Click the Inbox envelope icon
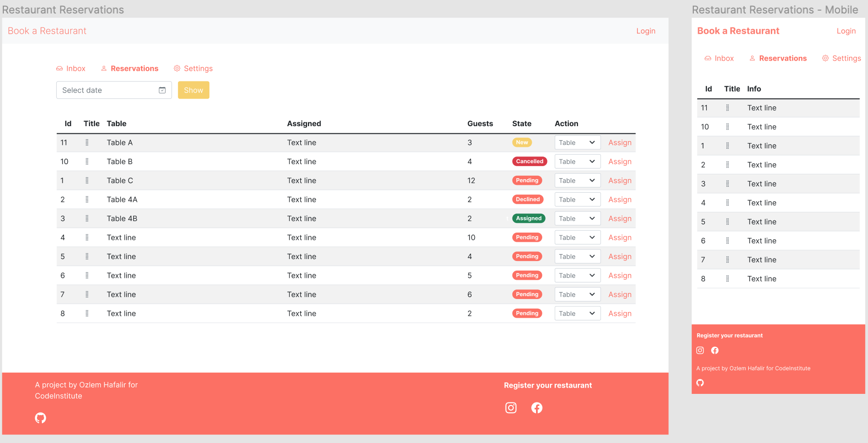The image size is (868, 443). click(x=59, y=68)
